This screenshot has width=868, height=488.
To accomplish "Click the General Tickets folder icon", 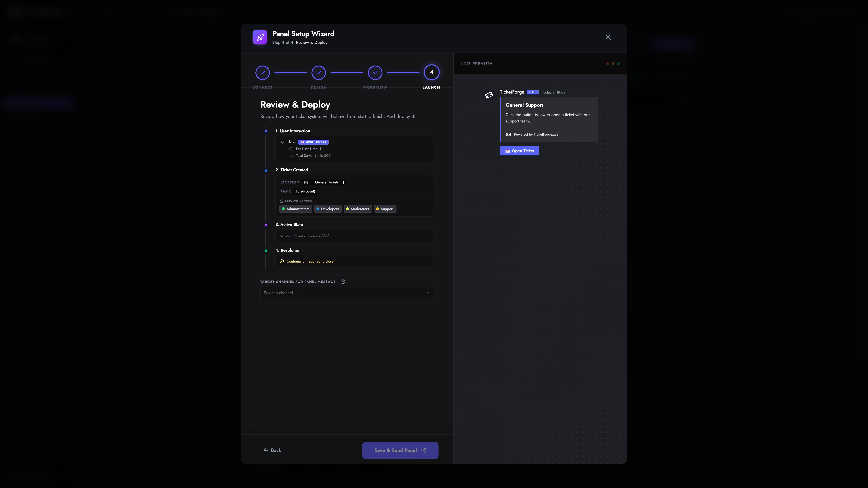I will click(306, 182).
